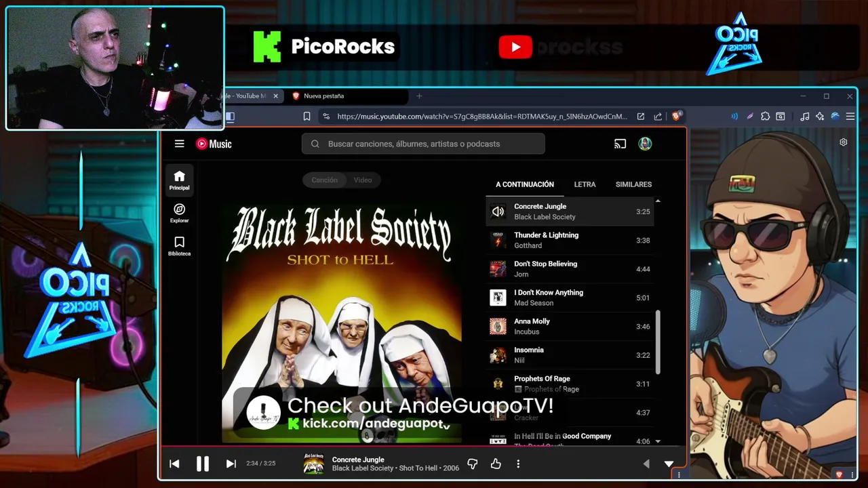
Task: Click the feather extension icon in toolbar
Action: coord(750,117)
